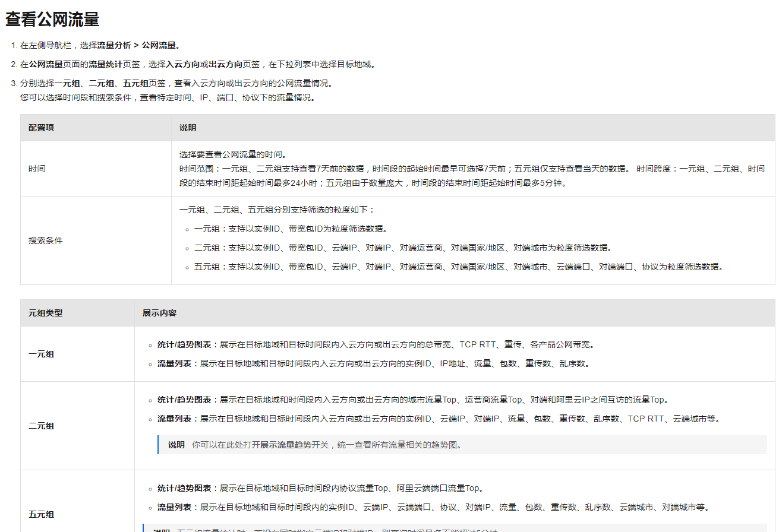Click the text 选择要查看公网流量的时间。
Screen dimensions: 779x532
pos(234,154)
